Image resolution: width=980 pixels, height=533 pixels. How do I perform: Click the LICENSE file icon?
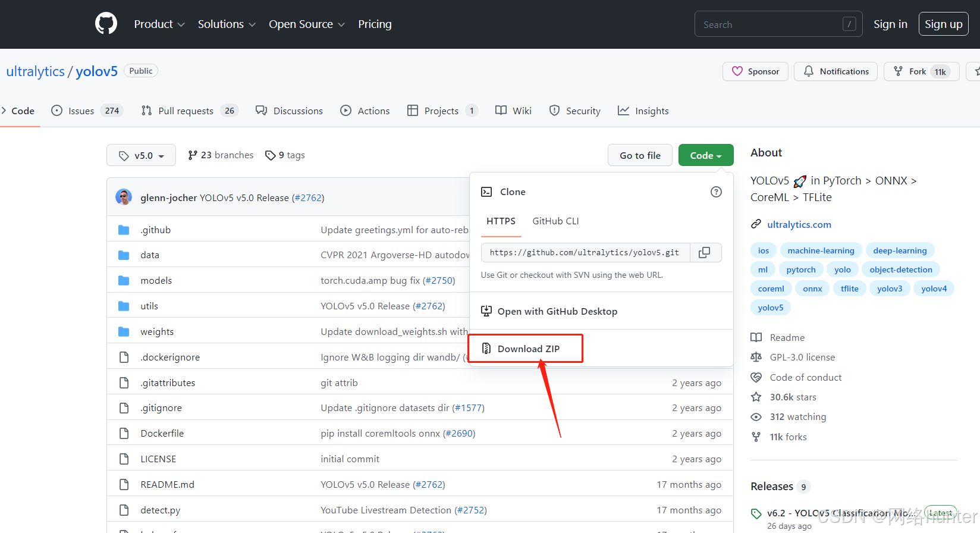pos(124,459)
